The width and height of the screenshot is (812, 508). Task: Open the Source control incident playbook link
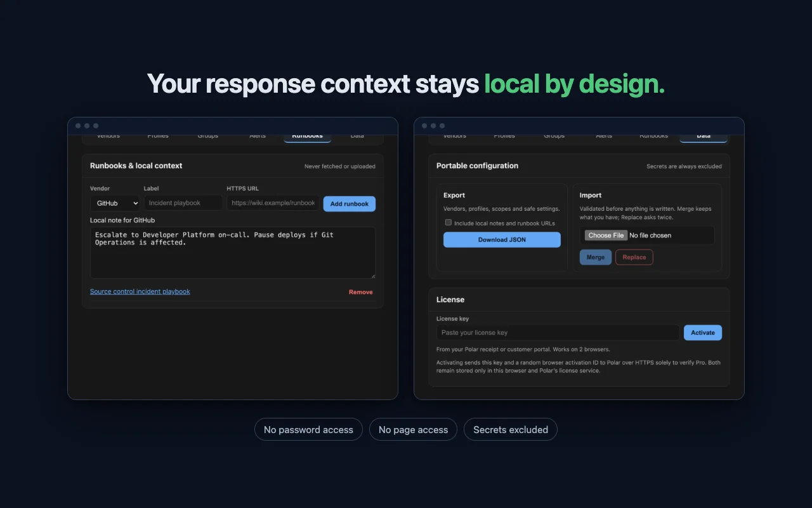(140, 291)
